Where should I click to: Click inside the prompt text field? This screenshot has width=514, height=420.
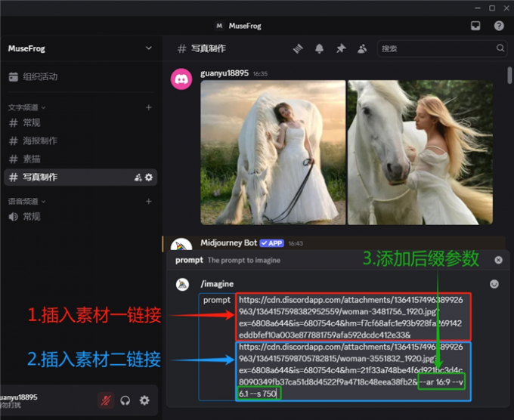click(353, 347)
